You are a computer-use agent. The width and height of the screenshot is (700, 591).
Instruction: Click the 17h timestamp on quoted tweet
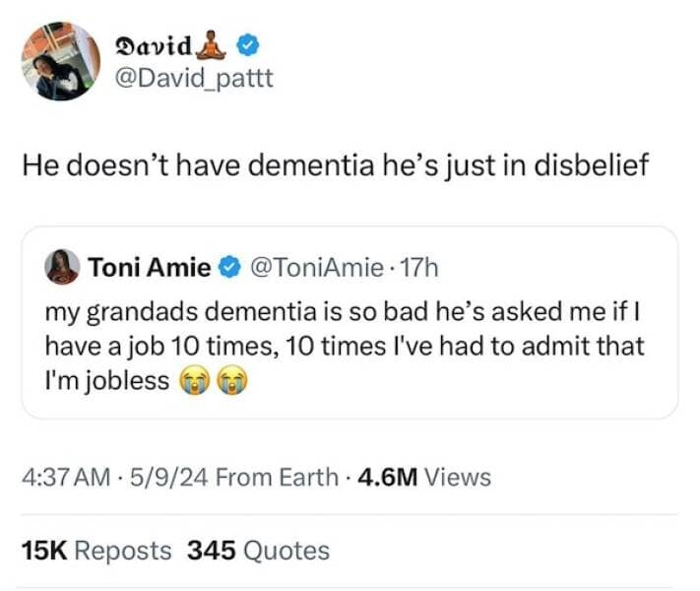click(x=419, y=267)
